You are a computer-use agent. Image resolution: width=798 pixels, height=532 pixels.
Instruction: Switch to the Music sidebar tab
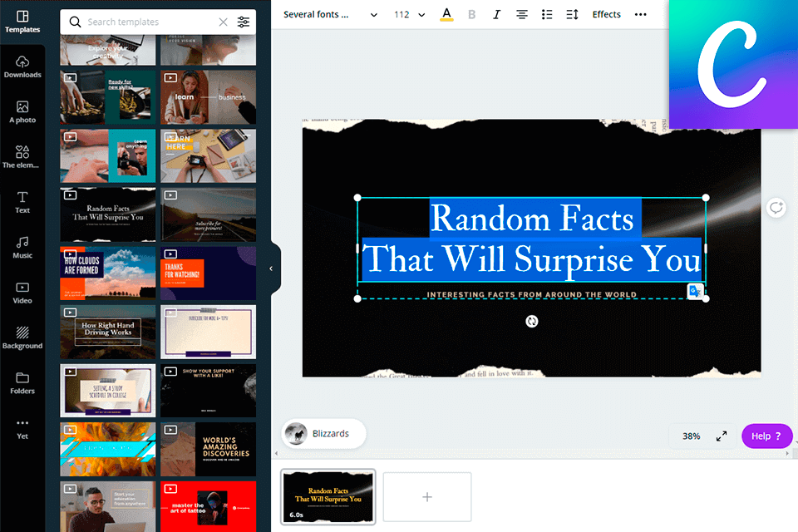[x=22, y=247]
